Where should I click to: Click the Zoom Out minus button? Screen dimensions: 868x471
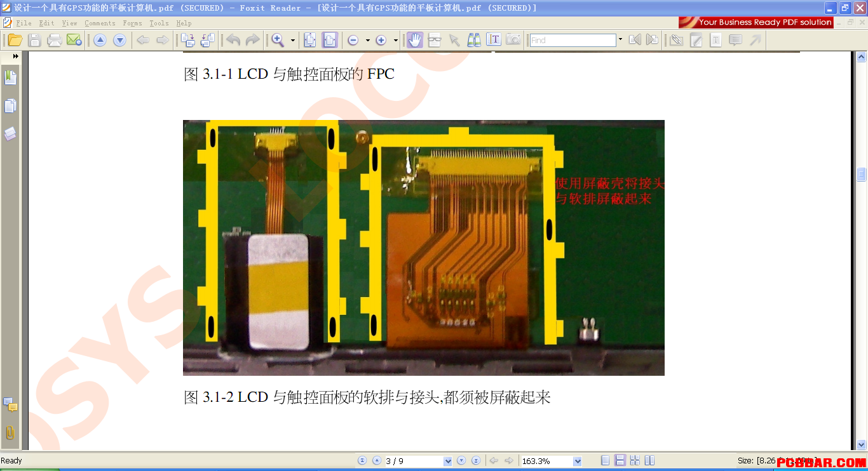click(353, 40)
